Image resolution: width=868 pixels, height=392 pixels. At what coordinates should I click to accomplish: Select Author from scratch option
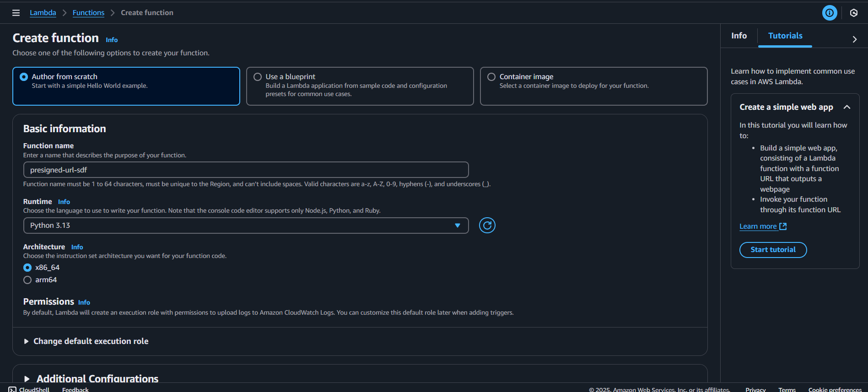[x=126, y=86]
